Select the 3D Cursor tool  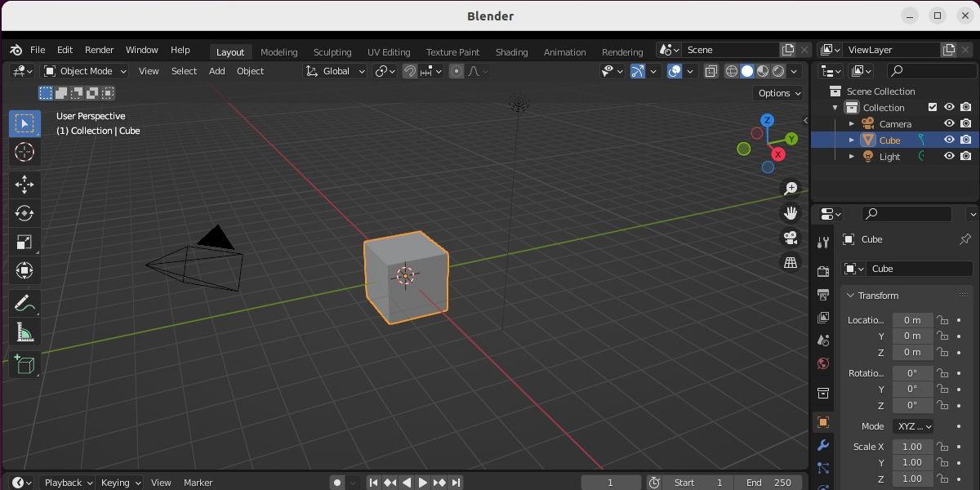(x=24, y=152)
